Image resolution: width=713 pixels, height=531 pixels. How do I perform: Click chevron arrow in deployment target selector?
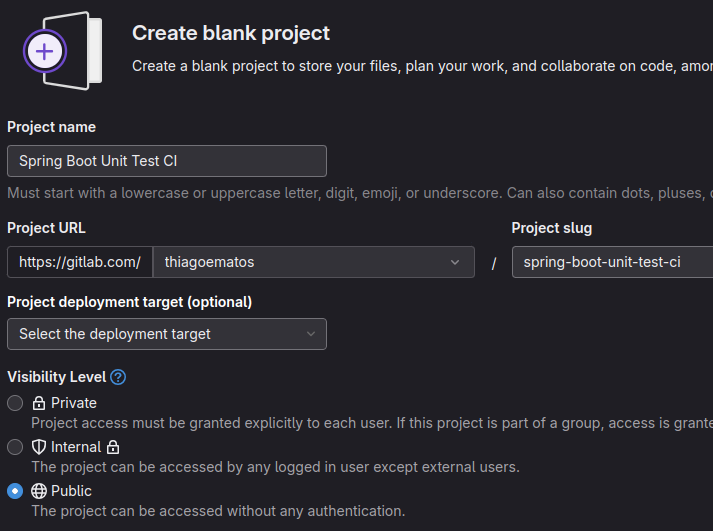tap(311, 334)
